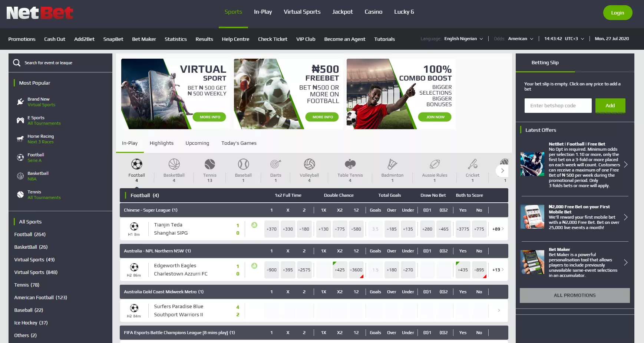Screen dimensions: 644x343
Task: Select the Aussie Rules sport icon
Action: pos(435,164)
